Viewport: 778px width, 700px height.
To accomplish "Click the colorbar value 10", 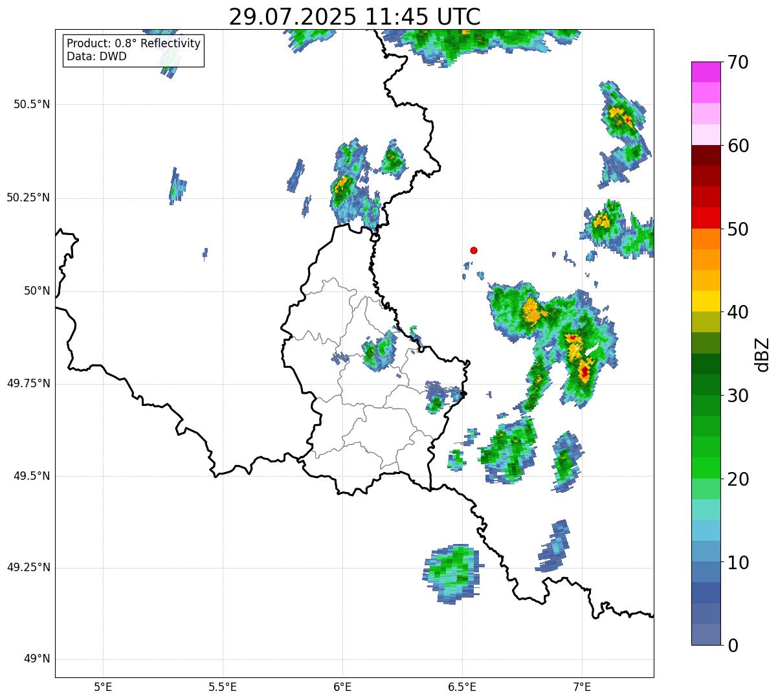I will (738, 563).
